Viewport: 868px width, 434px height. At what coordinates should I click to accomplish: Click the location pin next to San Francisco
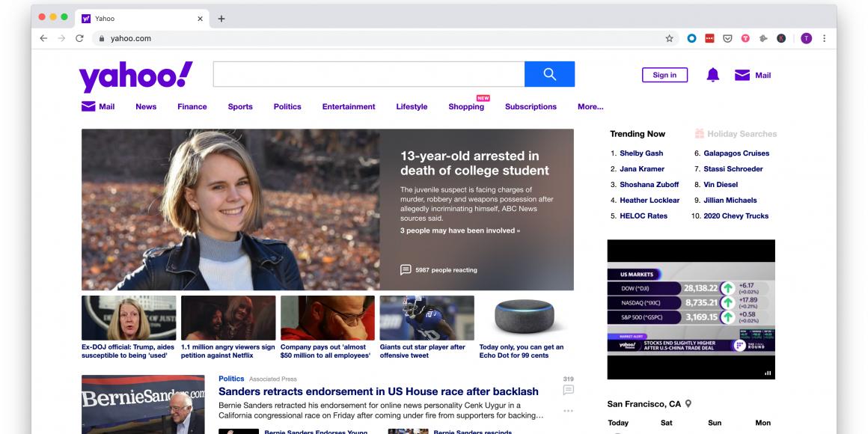pos(688,404)
